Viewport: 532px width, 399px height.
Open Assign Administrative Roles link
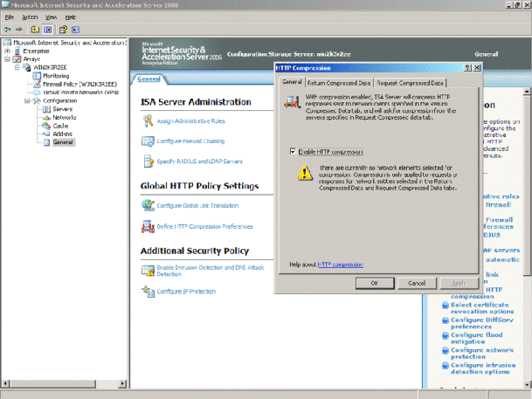[190, 121]
